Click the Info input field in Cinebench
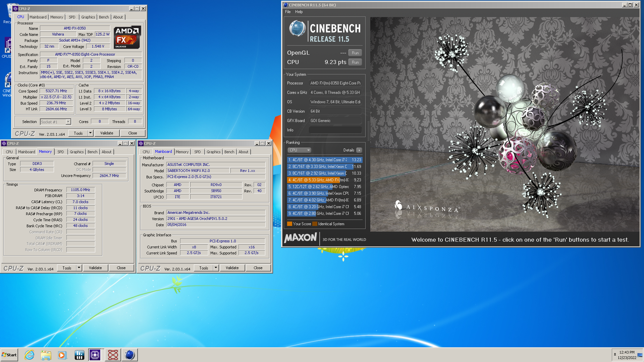The width and height of the screenshot is (644, 362). pyautogui.click(x=335, y=130)
